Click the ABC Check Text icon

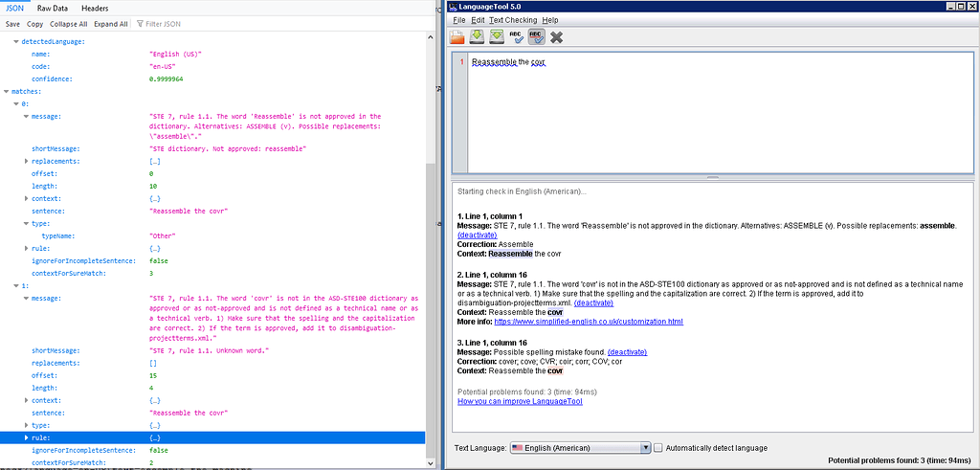[516, 37]
